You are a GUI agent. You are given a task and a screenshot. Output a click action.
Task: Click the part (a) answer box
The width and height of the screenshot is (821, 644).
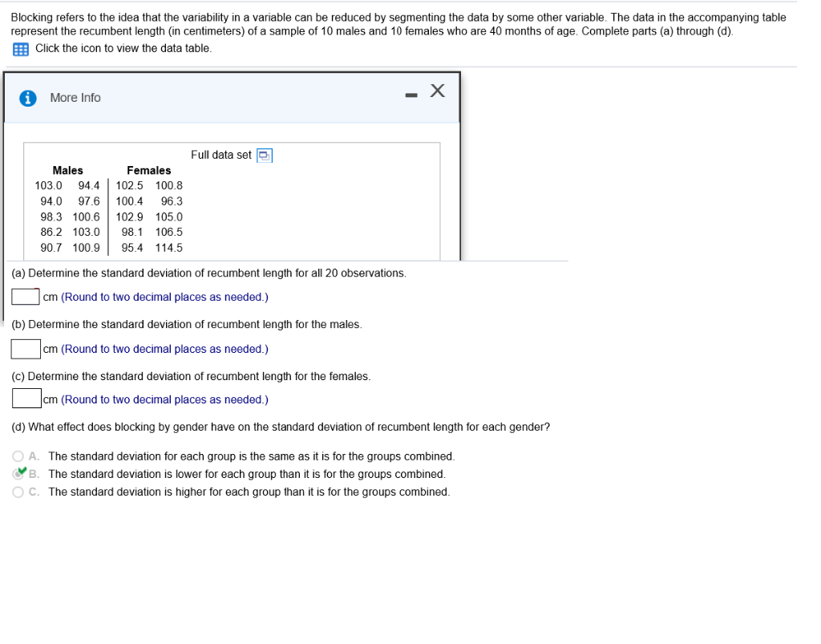point(25,296)
